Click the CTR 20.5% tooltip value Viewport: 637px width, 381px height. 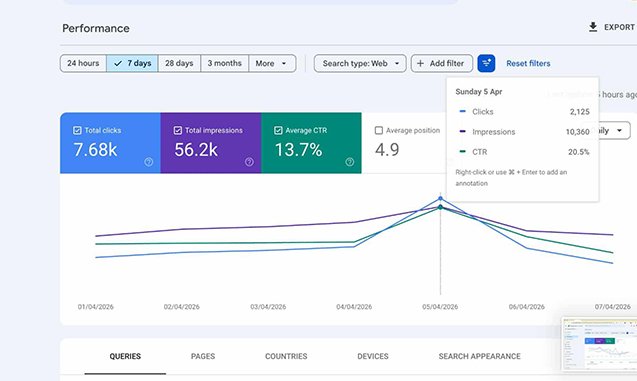[578, 152]
